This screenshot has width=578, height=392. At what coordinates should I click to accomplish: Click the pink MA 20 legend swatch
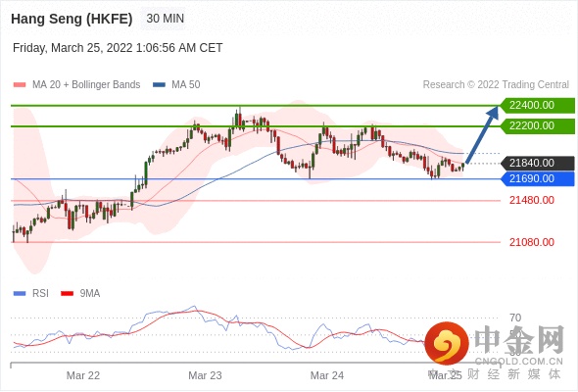(x=20, y=85)
